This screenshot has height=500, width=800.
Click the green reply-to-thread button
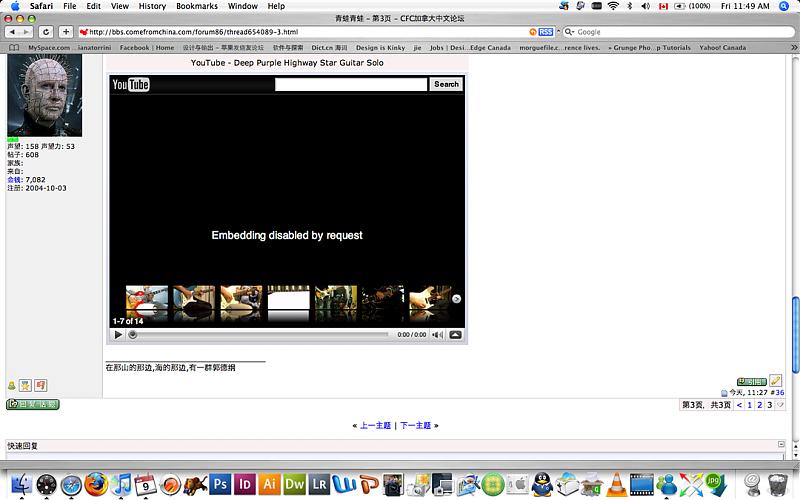33,404
